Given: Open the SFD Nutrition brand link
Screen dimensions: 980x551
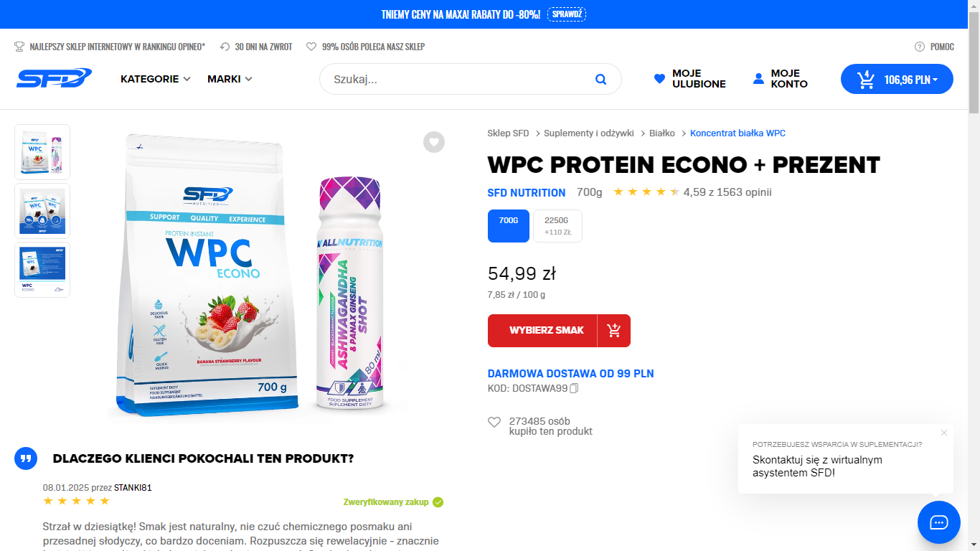Looking at the screenshot, I should 526,192.
